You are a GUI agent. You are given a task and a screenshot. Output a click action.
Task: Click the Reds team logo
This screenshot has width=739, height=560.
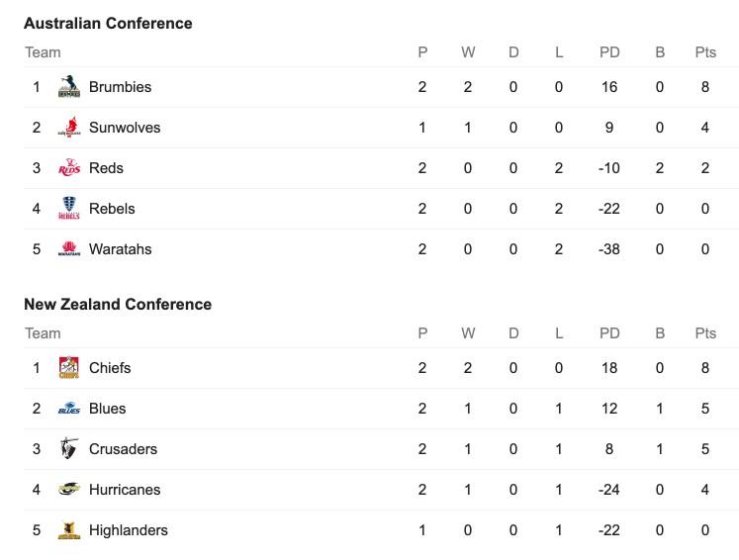[x=69, y=168]
